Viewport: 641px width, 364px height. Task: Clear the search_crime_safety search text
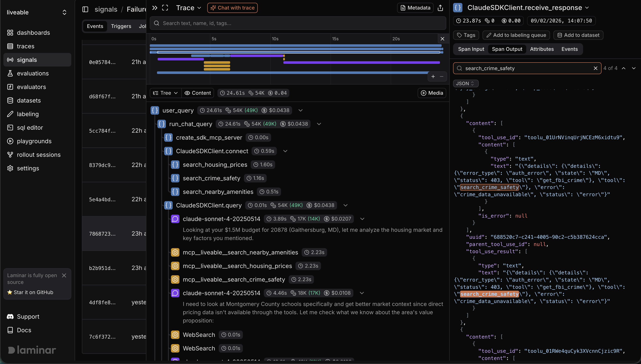coord(595,68)
